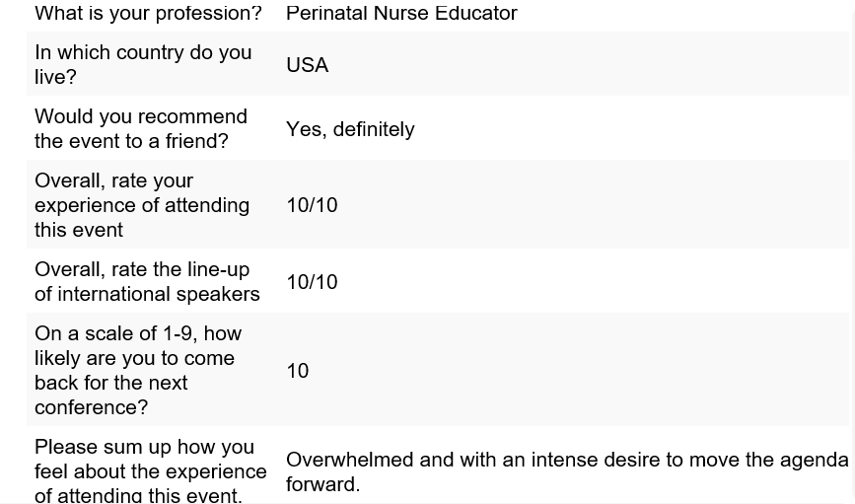The width and height of the screenshot is (855, 504).
Task: Click the 'In which country do you live?' question
Action: tap(143, 64)
